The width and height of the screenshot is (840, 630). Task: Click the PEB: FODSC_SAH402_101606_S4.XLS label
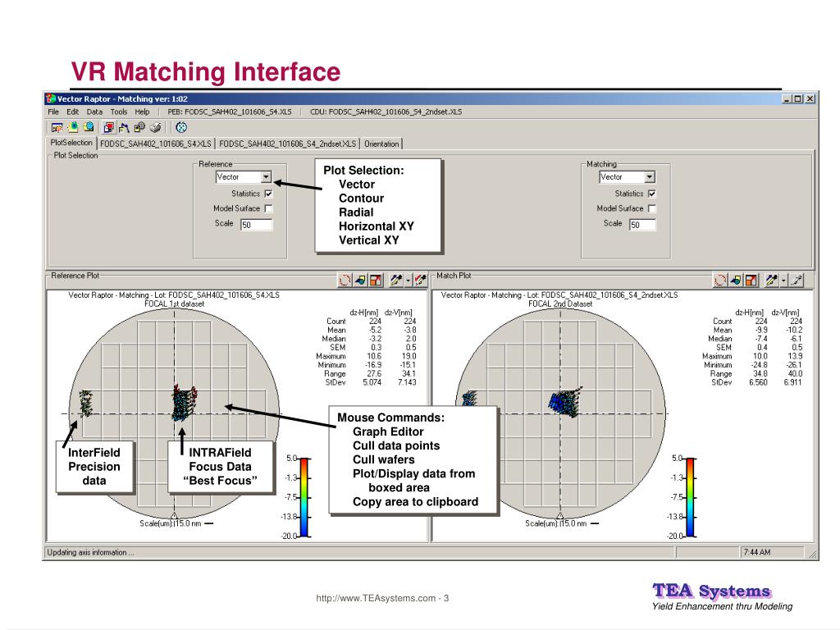[230, 112]
